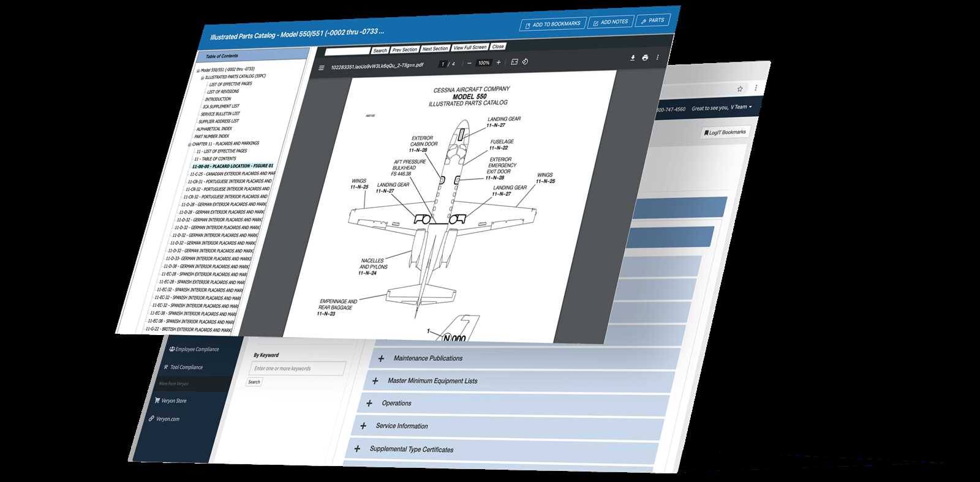Click the Veryon.com link icon
The height and width of the screenshot is (482, 980).
point(152,419)
